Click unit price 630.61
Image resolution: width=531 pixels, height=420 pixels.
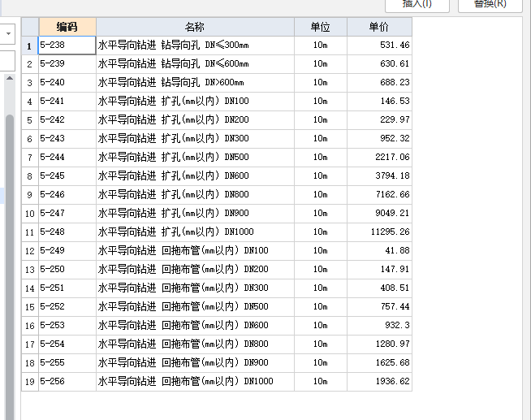380,64
